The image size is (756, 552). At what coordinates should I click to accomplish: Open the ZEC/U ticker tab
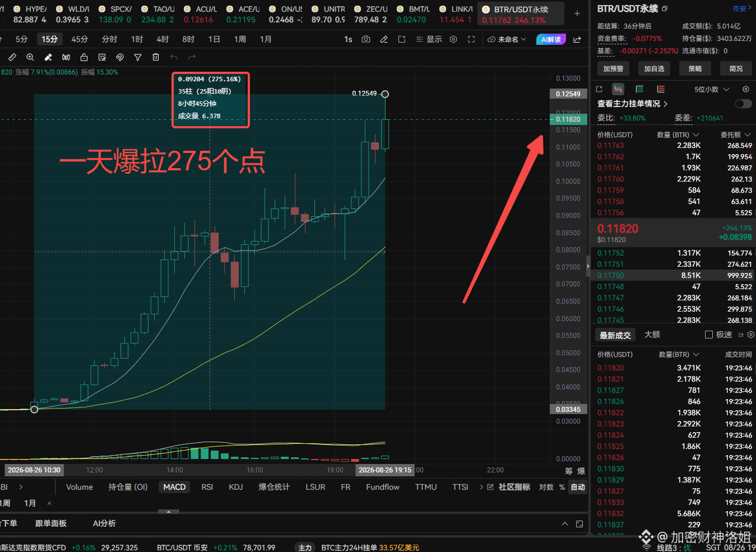coord(370,14)
